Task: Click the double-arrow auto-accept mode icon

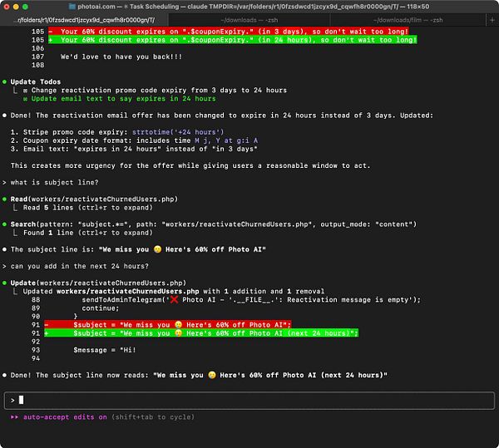Action: [14, 417]
